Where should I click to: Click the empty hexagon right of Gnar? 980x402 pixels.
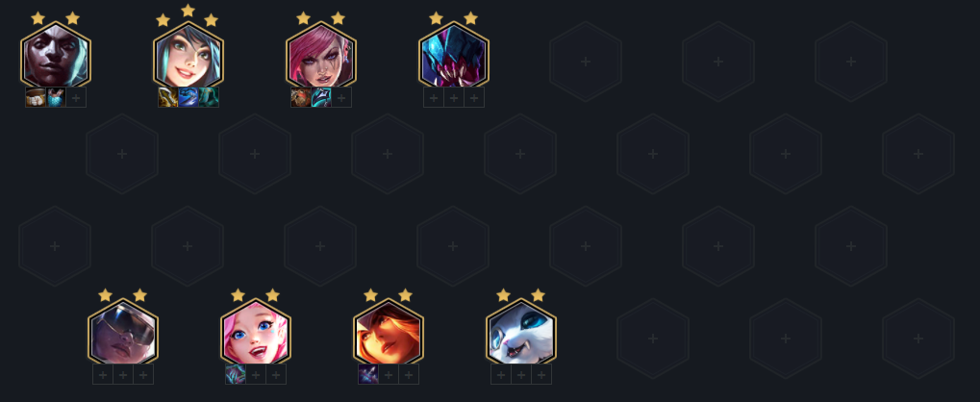[x=653, y=339]
